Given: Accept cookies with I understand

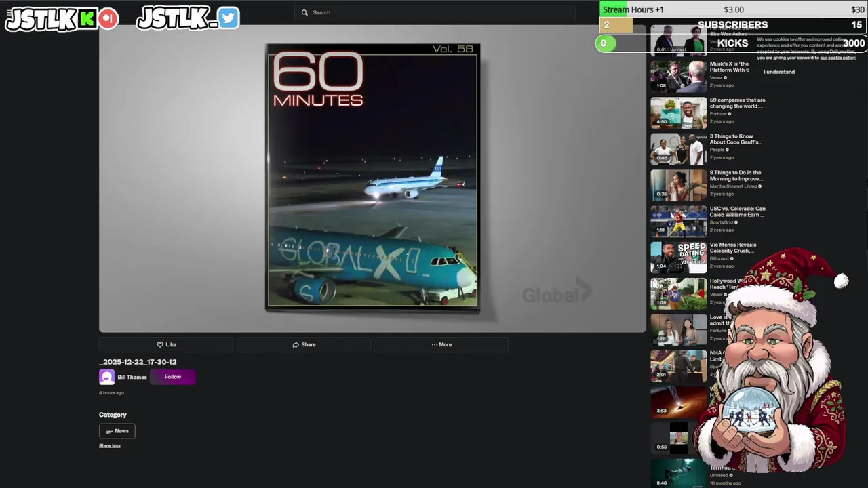Looking at the screenshot, I should [779, 72].
